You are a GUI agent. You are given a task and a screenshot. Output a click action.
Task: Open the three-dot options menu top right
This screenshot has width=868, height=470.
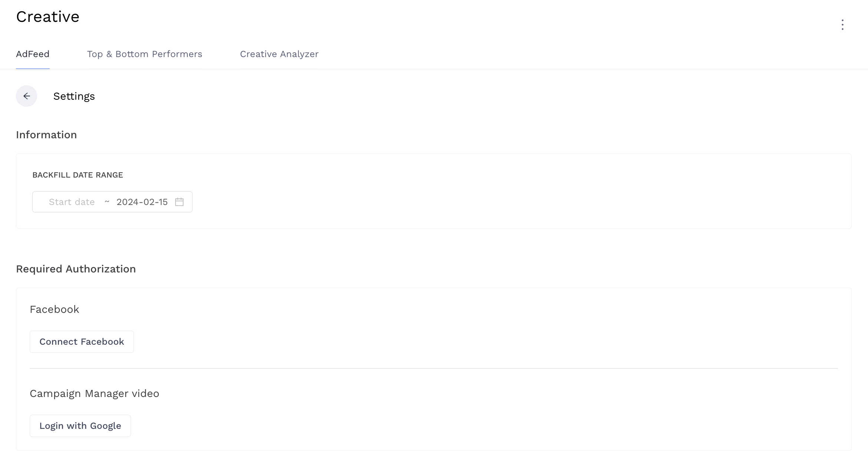click(x=842, y=24)
